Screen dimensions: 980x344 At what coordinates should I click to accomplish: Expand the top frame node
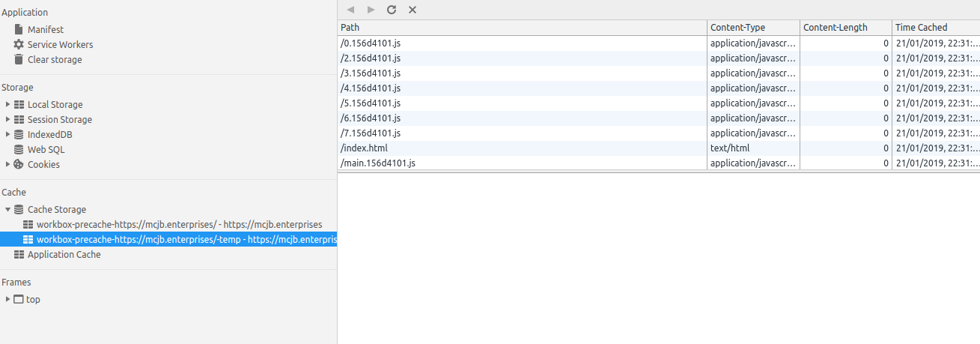click(x=8, y=299)
